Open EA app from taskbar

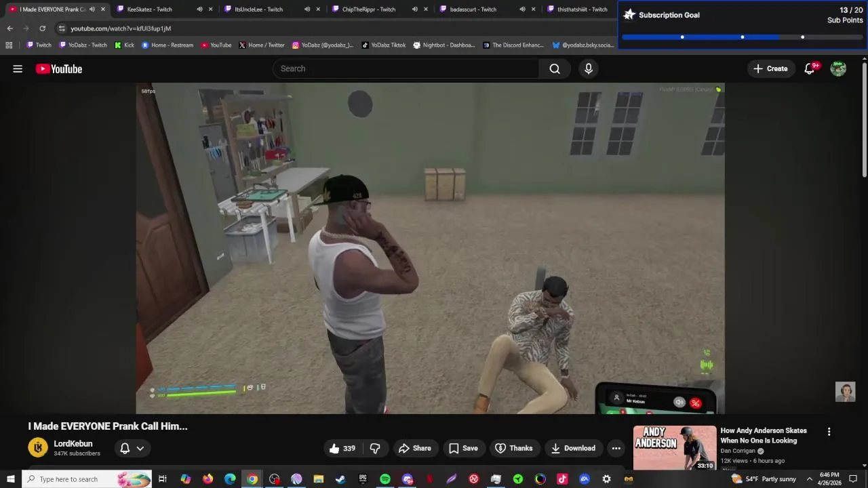click(x=584, y=479)
